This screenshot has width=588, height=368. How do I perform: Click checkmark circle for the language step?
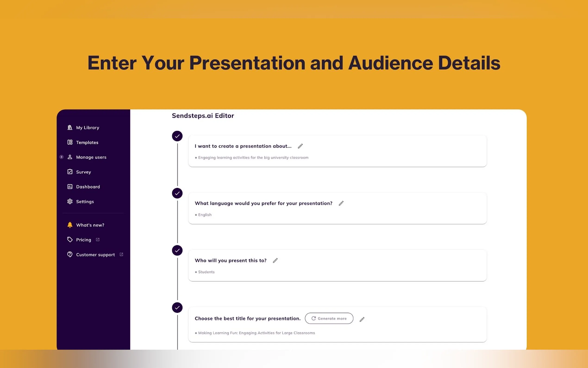tap(177, 193)
